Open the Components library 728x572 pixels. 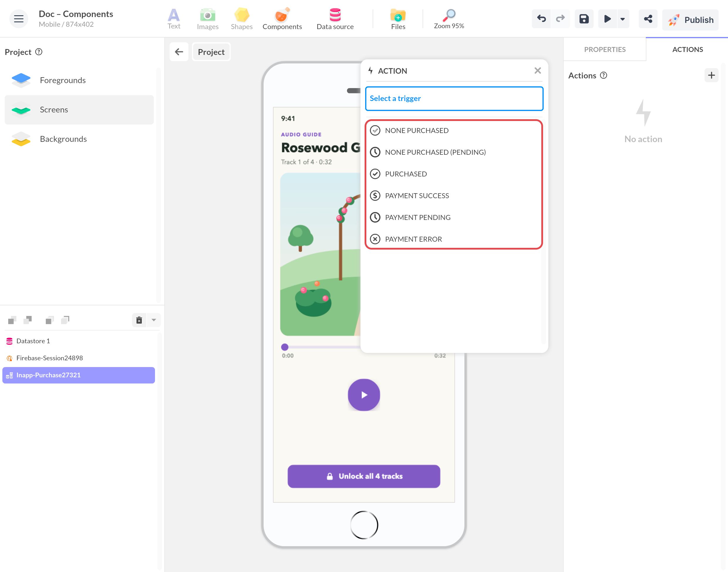tap(282, 19)
